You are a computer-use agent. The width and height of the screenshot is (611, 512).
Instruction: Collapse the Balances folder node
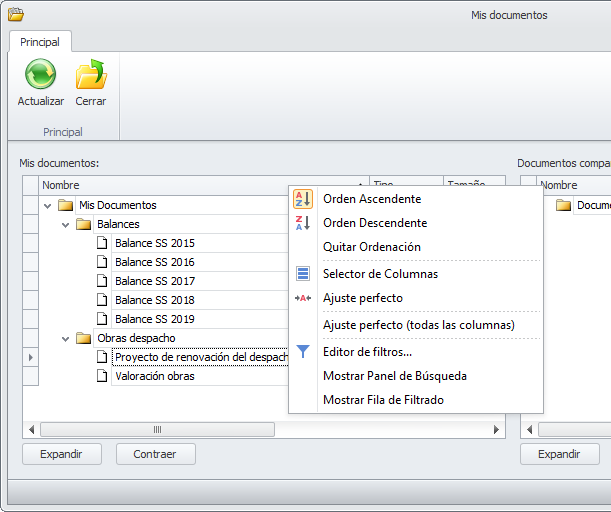(65, 225)
